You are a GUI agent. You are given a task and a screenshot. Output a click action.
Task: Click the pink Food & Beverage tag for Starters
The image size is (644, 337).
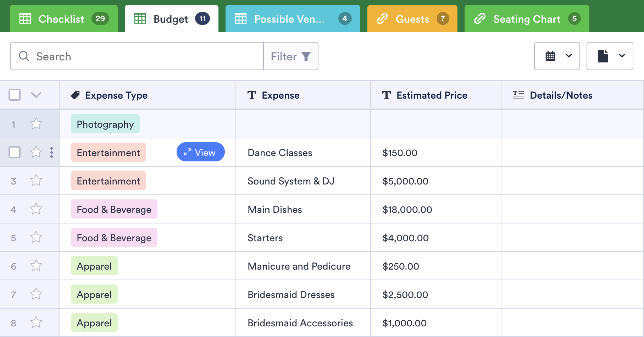tap(114, 238)
